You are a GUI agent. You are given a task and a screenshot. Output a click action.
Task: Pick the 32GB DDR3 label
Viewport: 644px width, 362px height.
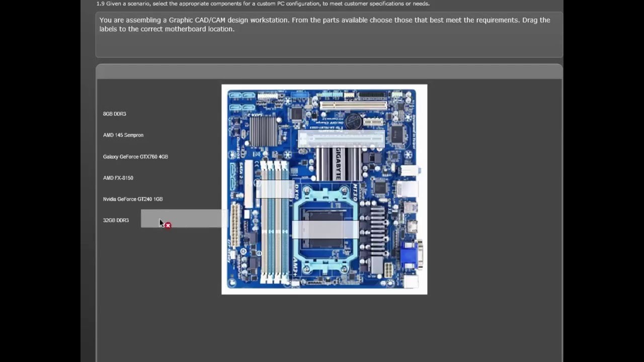[116, 220]
